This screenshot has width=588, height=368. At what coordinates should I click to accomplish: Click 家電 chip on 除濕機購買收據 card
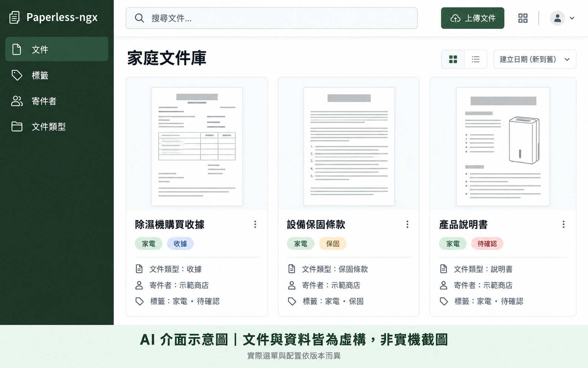click(149, 244)
